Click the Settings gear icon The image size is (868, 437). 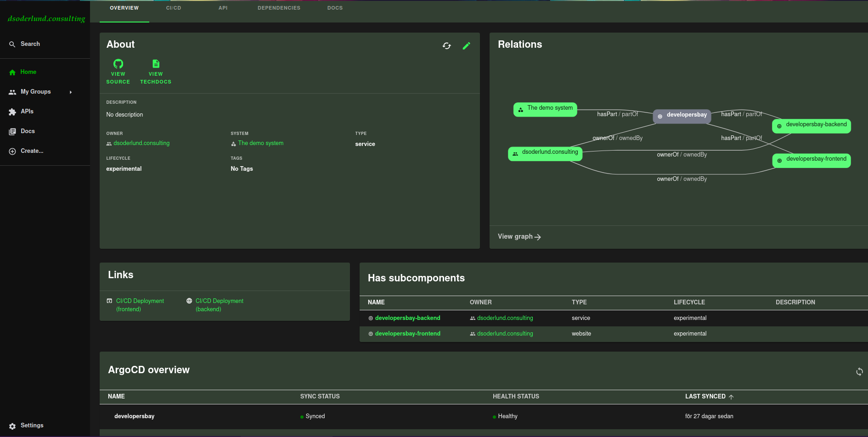(12, 426)
